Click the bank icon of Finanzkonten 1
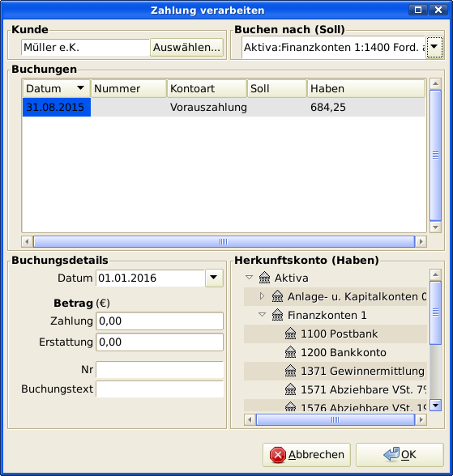Screen dimensions: 453x476 coord(277,315)
